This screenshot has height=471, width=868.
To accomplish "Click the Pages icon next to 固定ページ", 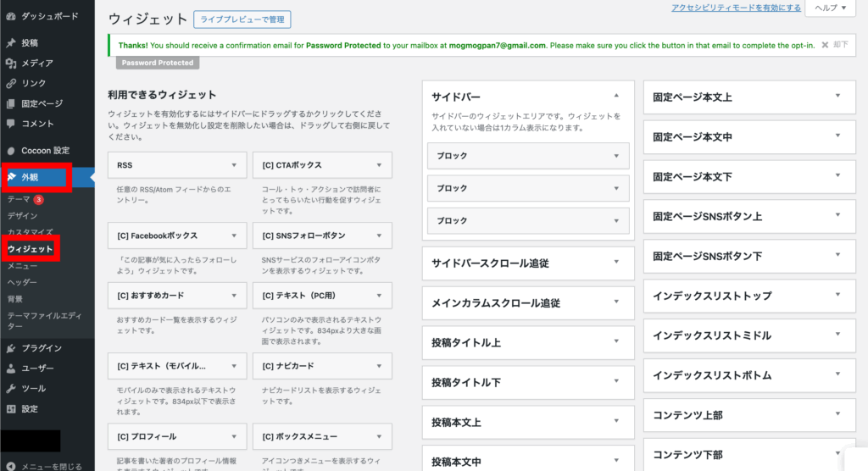I will (10, 103).
